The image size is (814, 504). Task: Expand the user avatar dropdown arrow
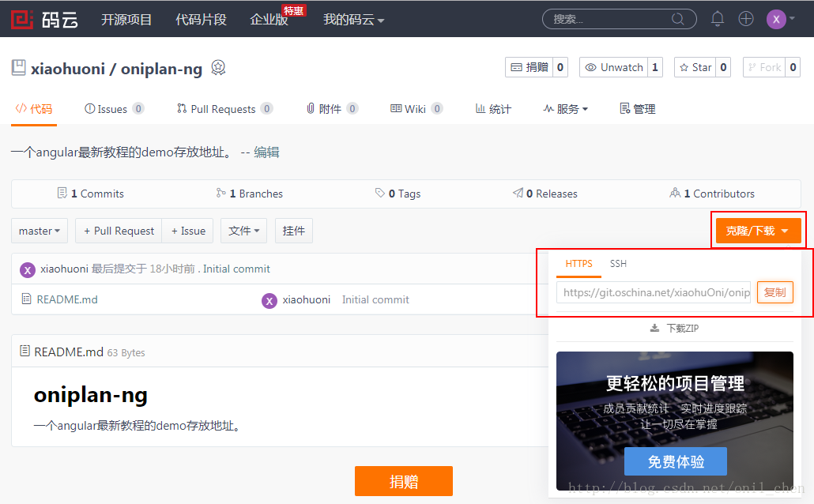pos(792,19)
